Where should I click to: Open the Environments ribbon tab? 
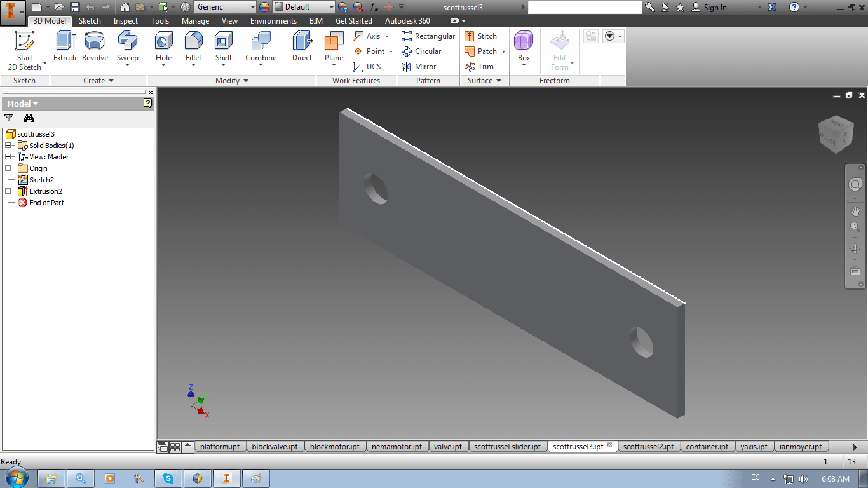(273, 21)
